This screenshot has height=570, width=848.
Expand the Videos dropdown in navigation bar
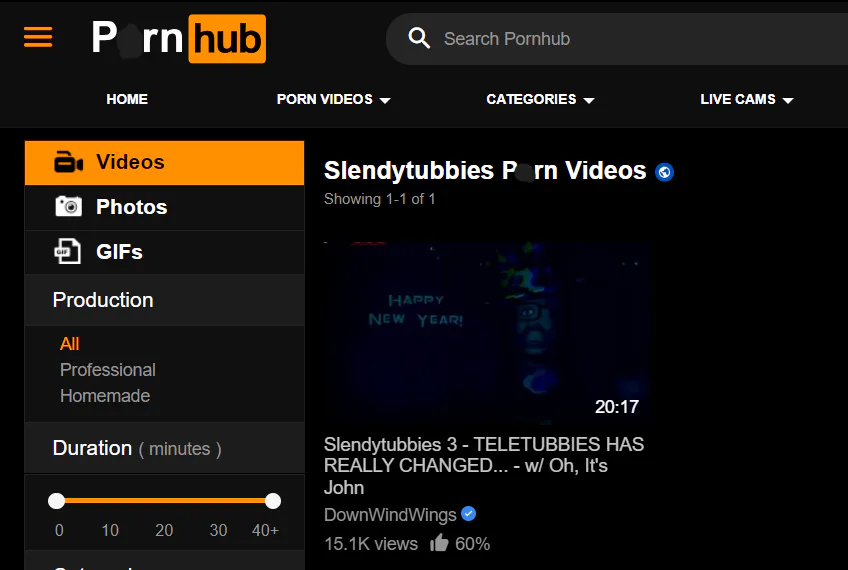[x=333, y=100]
